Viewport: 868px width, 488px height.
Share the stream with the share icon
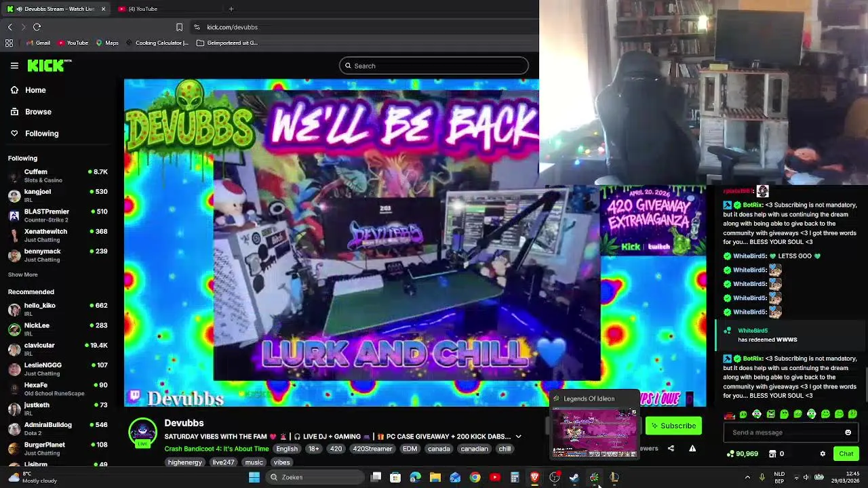pyautogui.click(x=671, y=448)
